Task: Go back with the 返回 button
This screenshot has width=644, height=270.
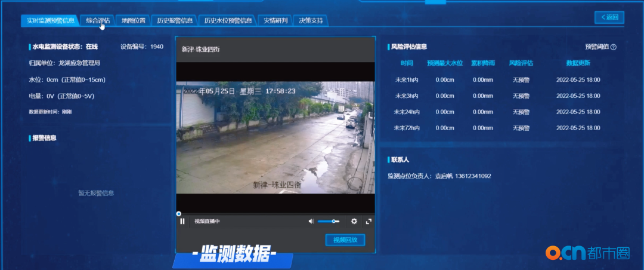Action: (x=609, y=17)
